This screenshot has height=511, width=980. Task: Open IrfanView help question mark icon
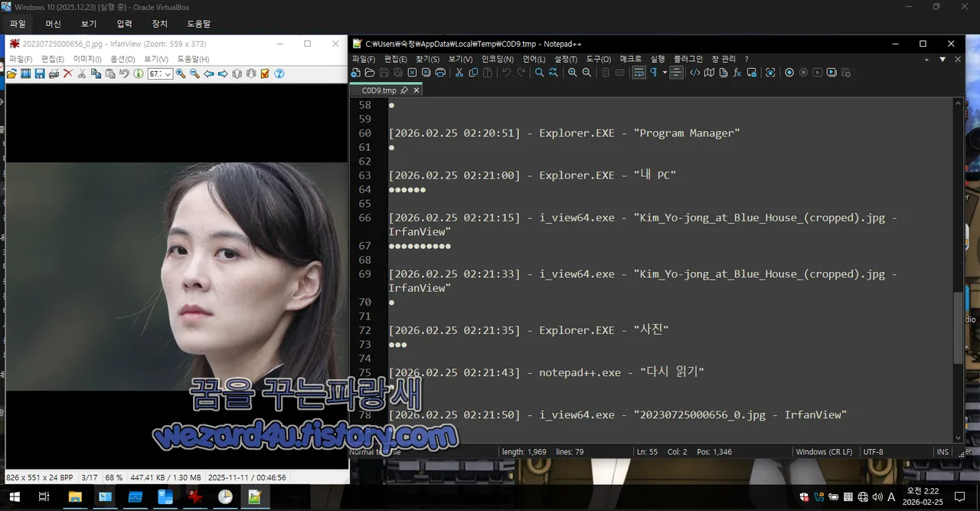click(279, 74)
